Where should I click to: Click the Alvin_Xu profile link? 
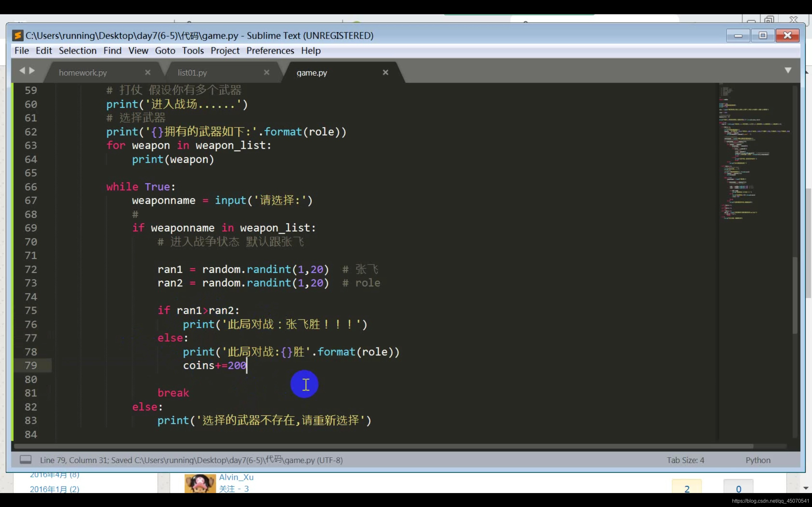pyautogui.click(x=236, y=477)
